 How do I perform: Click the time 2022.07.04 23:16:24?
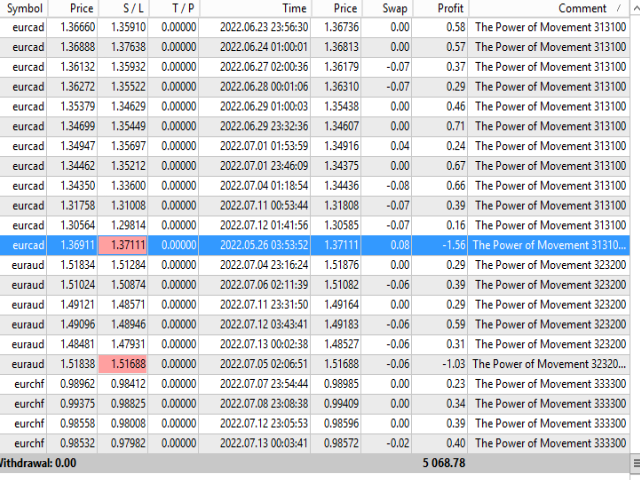tap(264, 265)
